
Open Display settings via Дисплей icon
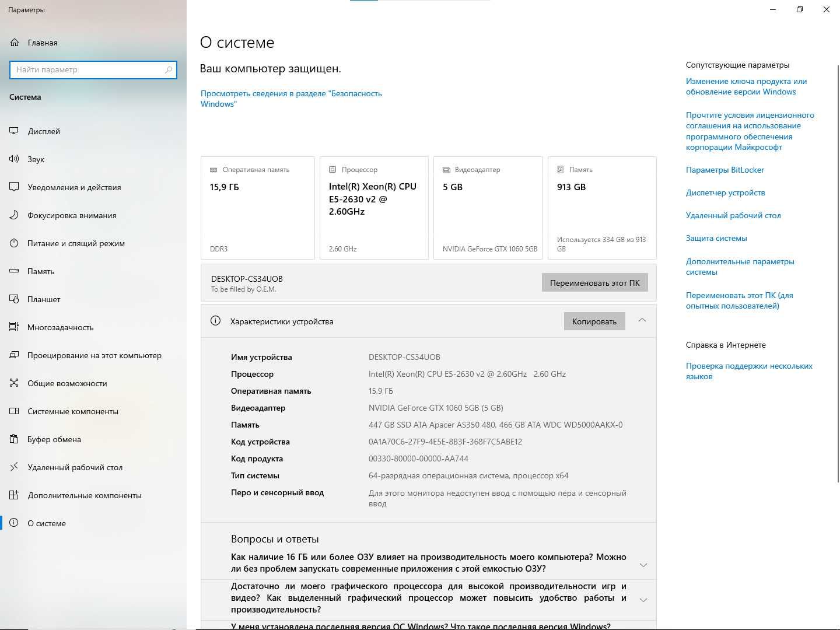(14, 131)
